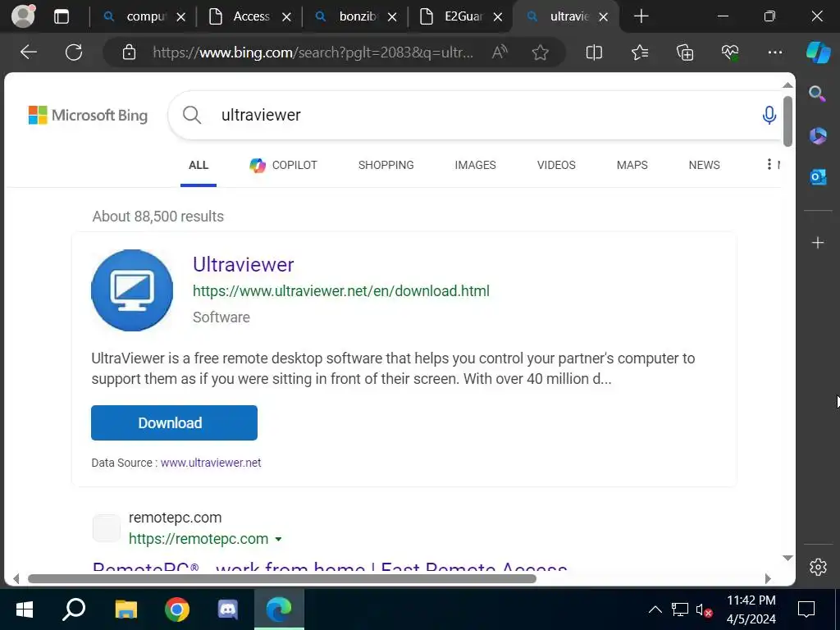This screenshot has height=630, width=840.
Task: View site information lock icon
Action: (129, 52)
